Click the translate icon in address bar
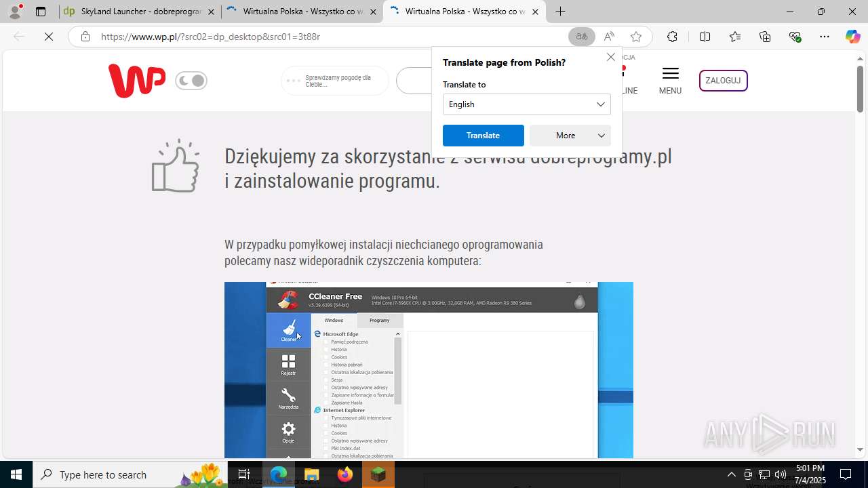This screenshot has width=868, height=488. (581, 37)
